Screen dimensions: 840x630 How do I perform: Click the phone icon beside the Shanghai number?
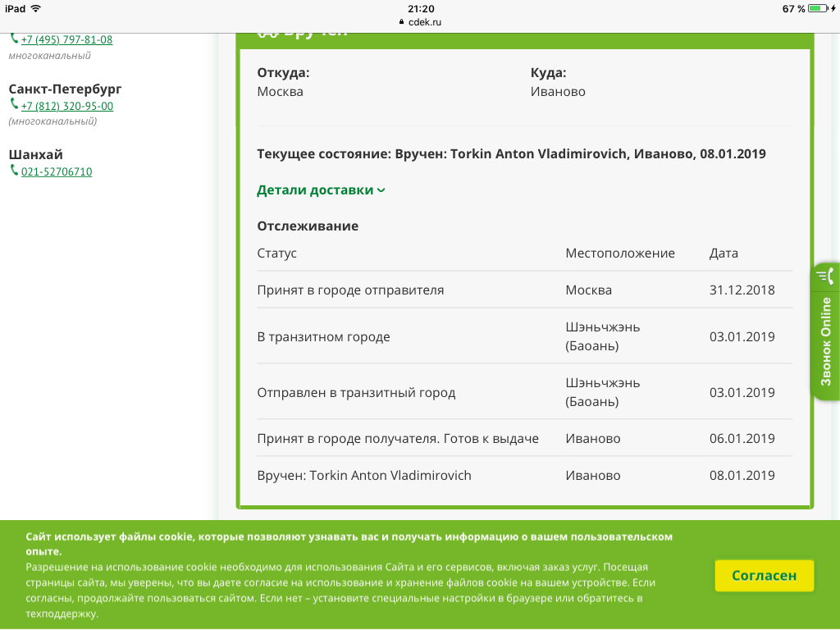click(14, 171)
